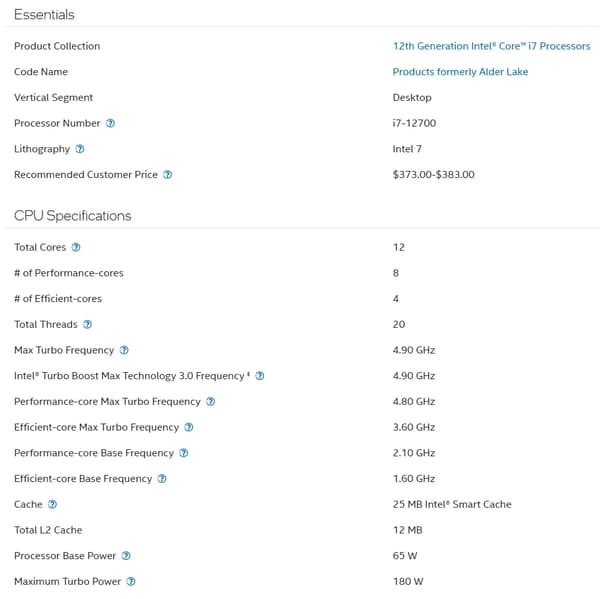Click the help icon for Performance-core Max Turbo Frequency
The height and width of the screenshot is (599, 600).
point(210,402)
